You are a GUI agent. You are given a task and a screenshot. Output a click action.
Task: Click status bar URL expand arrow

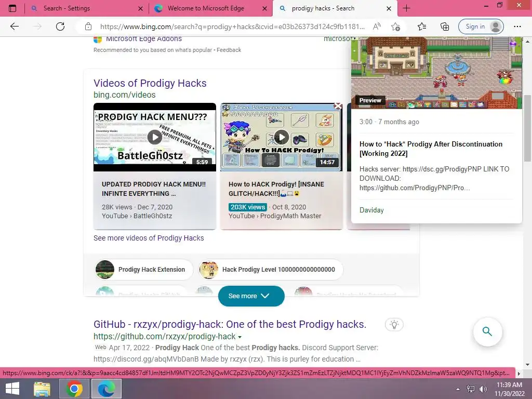[518, 374]
